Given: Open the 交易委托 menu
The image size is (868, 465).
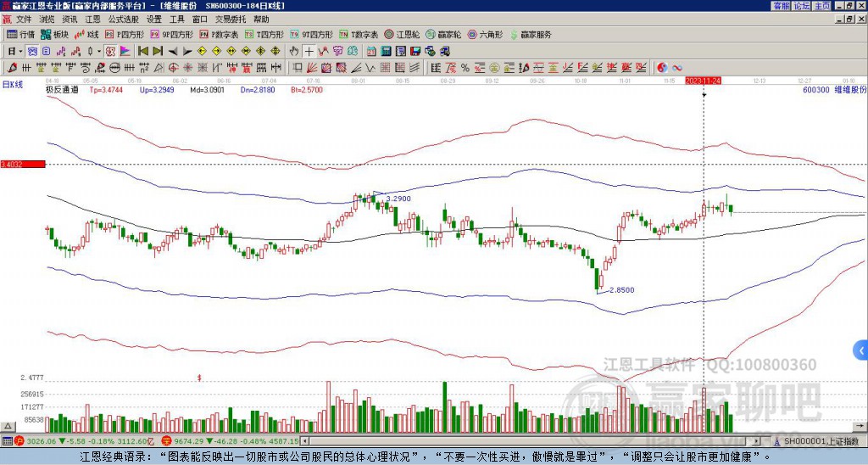Looking at the screenshot, I should (231, 20).
